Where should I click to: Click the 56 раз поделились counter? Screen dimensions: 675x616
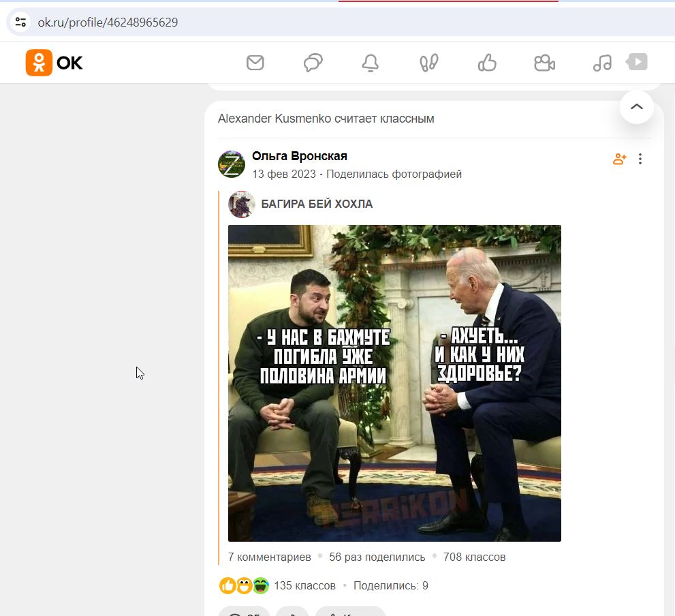point(377,557)
